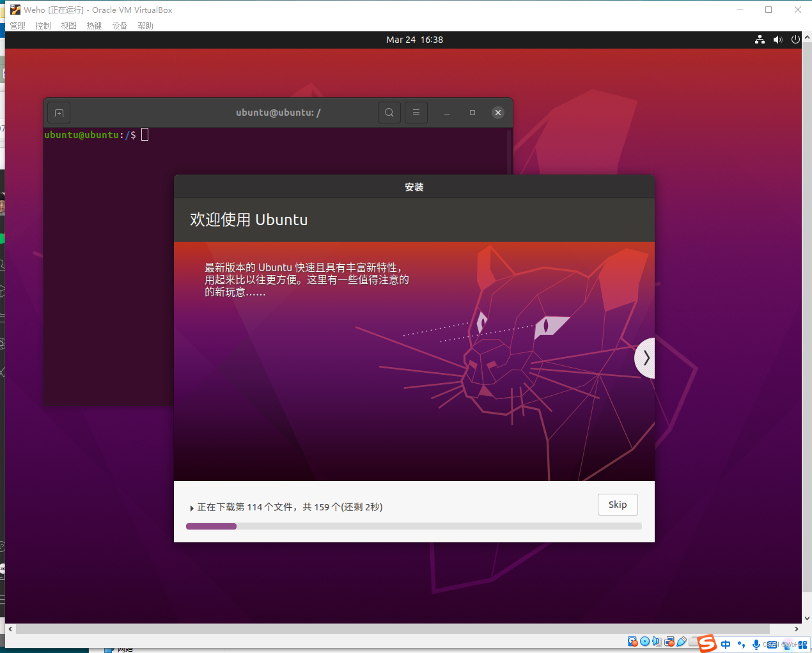Click the vertical scrollbar up arrow
This screenshot has width=812, height=653.
pos(807,38)
